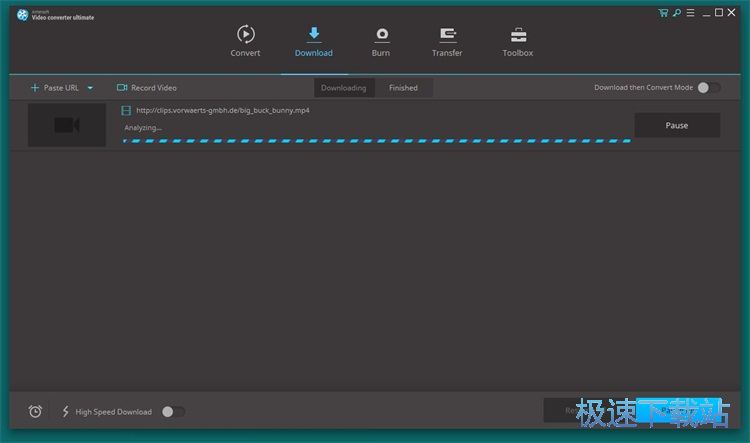This screenshot has height=443, width=750.
Task: Switch to the Downloading tab
Action: (x=344, y=88)
